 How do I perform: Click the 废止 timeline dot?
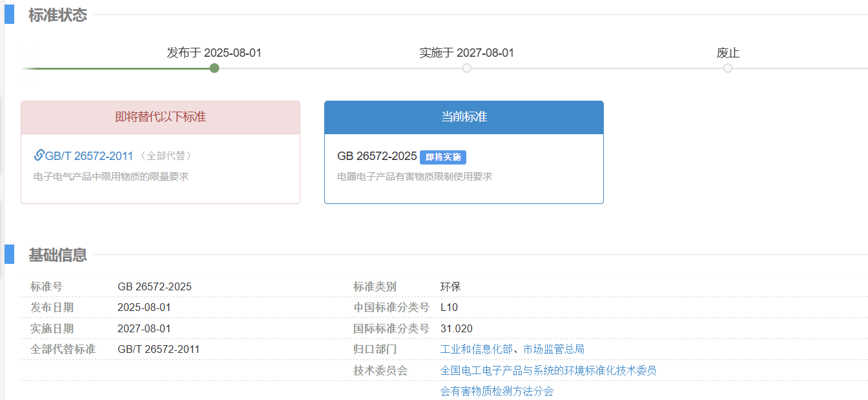tap(728, 68)
